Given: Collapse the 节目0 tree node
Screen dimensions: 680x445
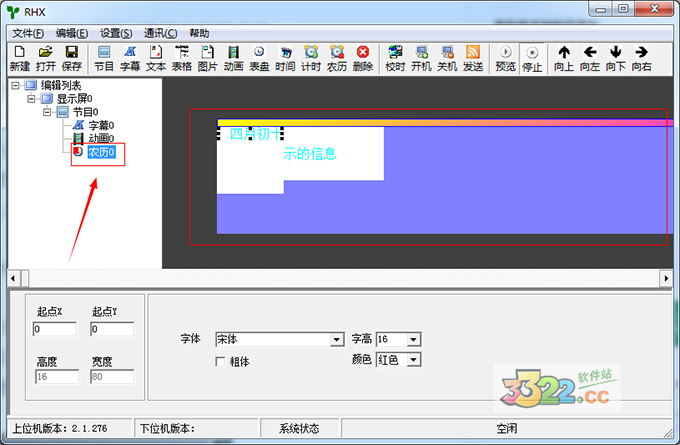Looking at the screenshot, I should coord(47,112).
